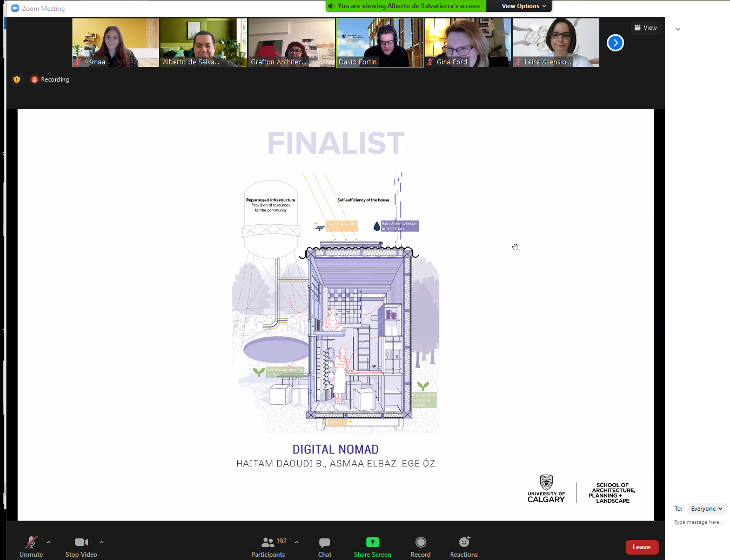730x560 pixels.
Task: Expand audio options arrow beside Unmute
Action: [x=49, y=542]
